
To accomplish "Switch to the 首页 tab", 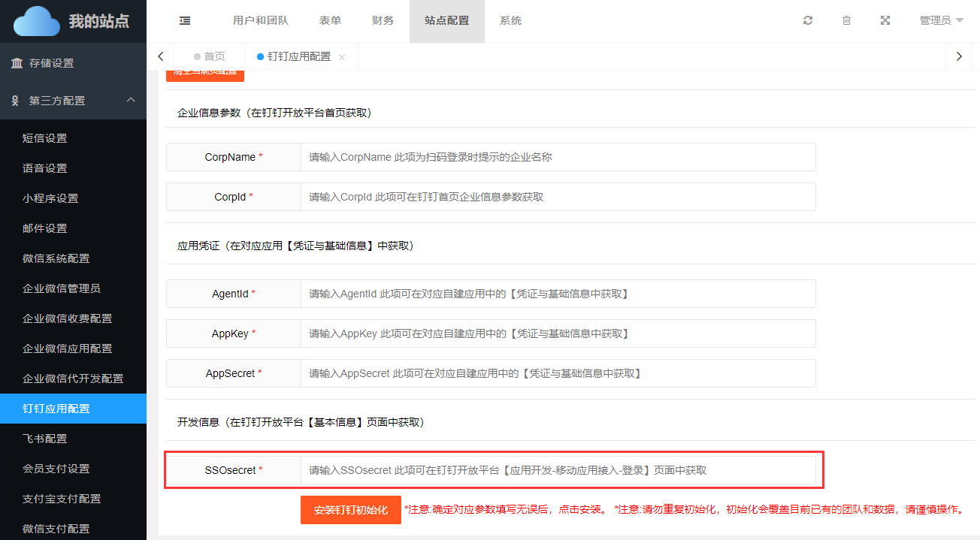I will click(210, 56).
